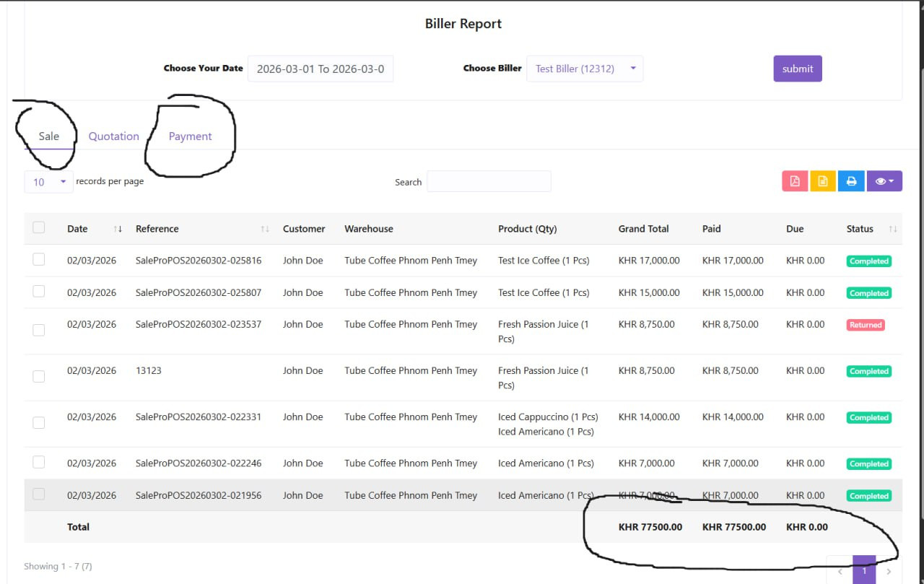924x584 pixels.
Task: Click reference SaleProPOS20260302-021956
Action: [x=199, y=495]
